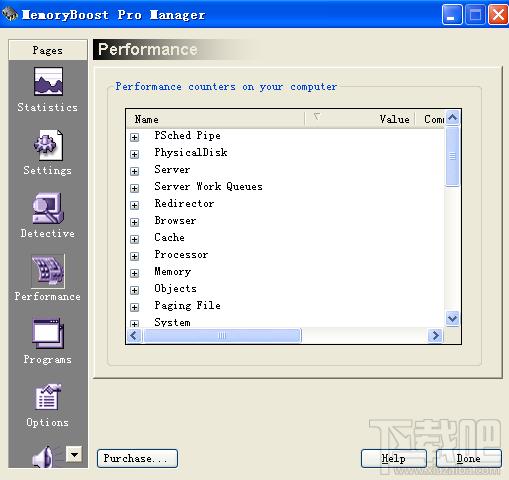Expand the Browser counter node
Image resolution: width=509 pixels, height=480 pixels.
(x=134, y=222)
